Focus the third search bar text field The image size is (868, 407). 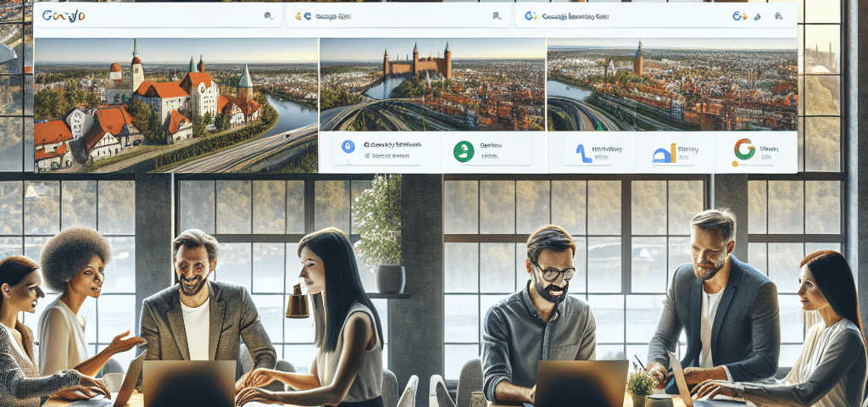[656, 16]
